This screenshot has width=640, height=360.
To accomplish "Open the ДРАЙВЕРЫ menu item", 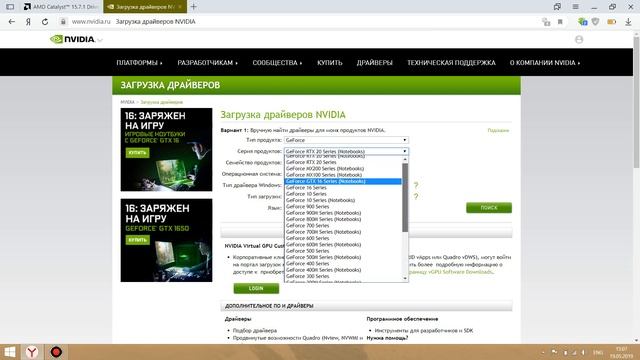I will coord(374,62).
